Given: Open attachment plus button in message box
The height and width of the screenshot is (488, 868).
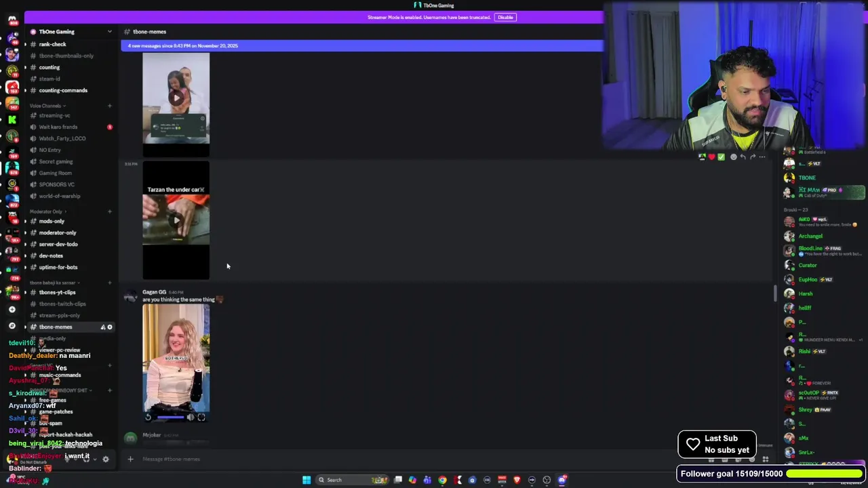Looking at the screenshot, I should pos(130,459).
